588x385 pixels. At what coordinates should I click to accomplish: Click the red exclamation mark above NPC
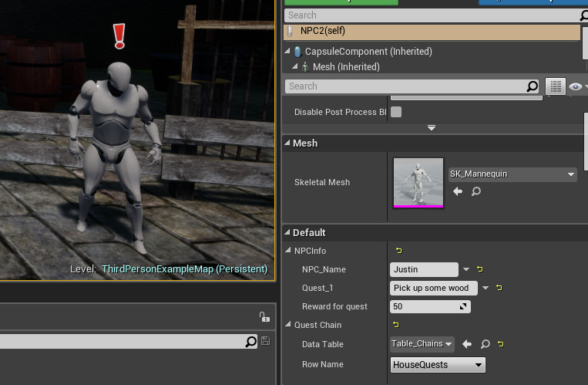click(x=119, y=36)
